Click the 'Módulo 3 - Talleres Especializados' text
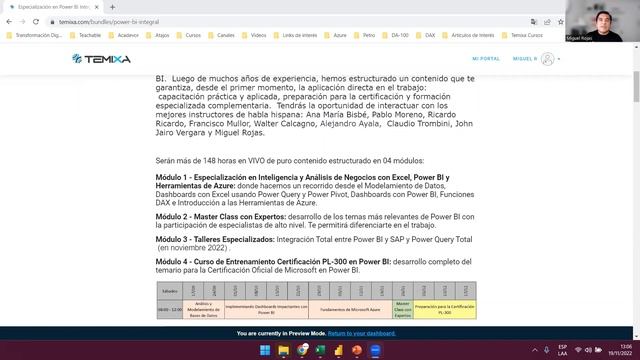 click(x=215, y=240)
